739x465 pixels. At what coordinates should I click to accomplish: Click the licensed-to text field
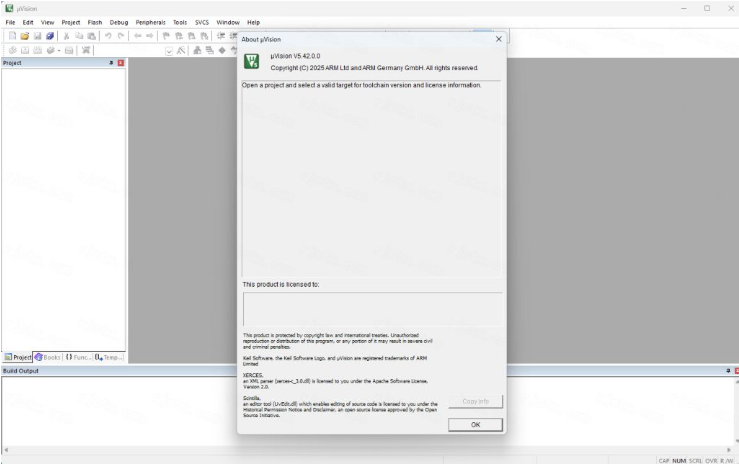(x=372, y=309)
